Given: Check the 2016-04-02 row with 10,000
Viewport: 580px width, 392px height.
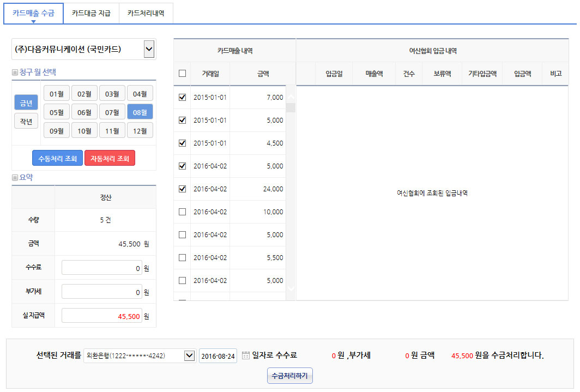Looking at the screenshot, I should 183,212.
